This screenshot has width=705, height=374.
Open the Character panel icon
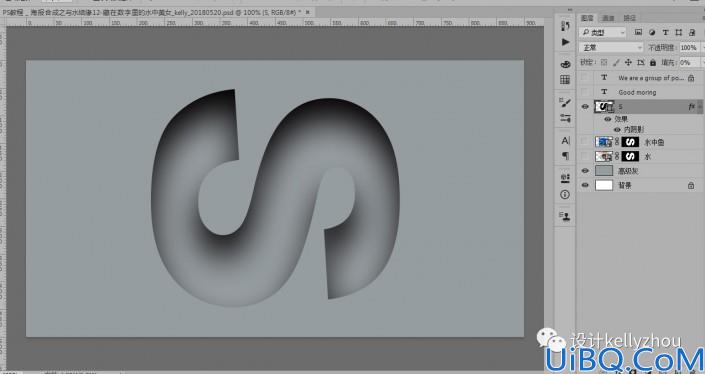pos(565,141)
